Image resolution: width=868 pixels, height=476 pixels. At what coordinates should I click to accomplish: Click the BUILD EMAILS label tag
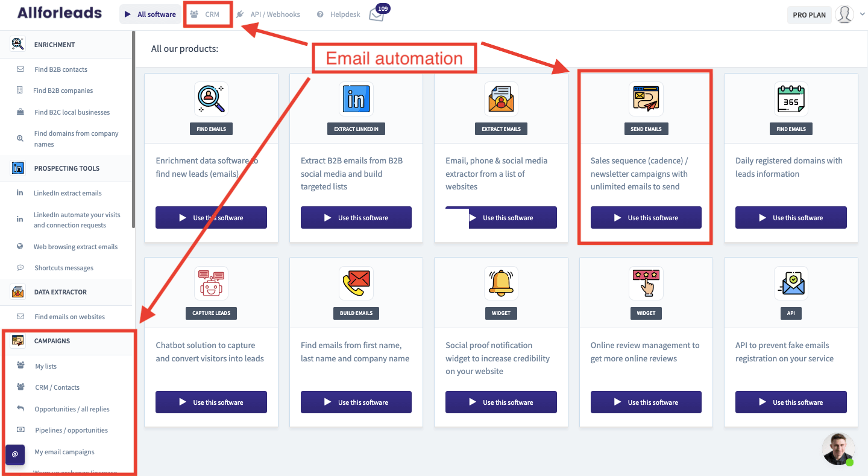tap(356, 313)
